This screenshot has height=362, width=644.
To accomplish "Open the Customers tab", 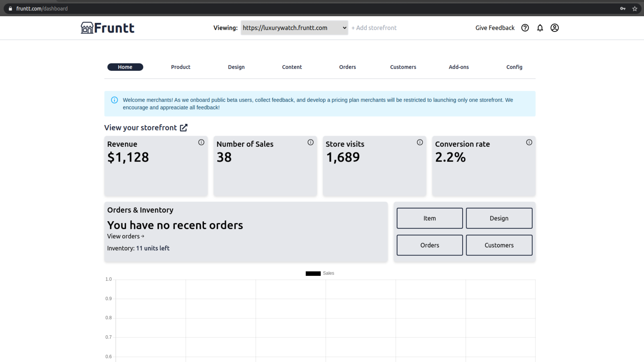I will (x=403, y=67).
